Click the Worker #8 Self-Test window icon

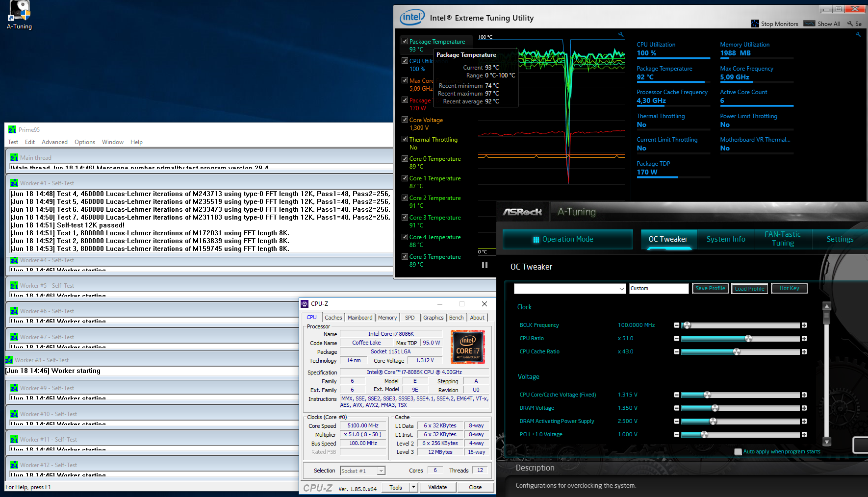click(x=9, y=360)
